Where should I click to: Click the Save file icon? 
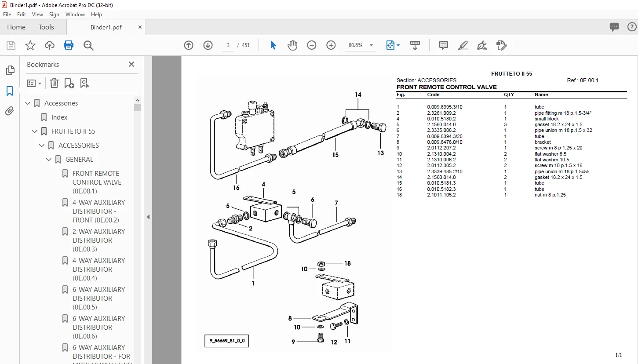(x=11, y=45)
